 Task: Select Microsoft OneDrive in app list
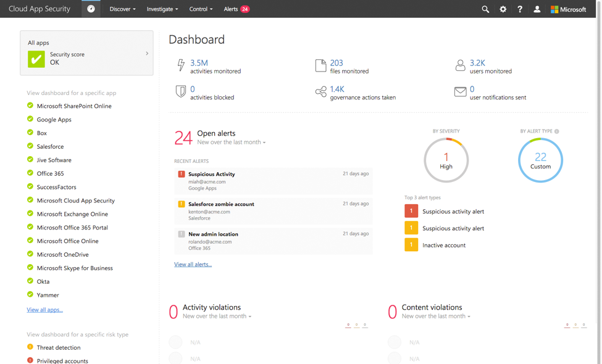(62, 254)
